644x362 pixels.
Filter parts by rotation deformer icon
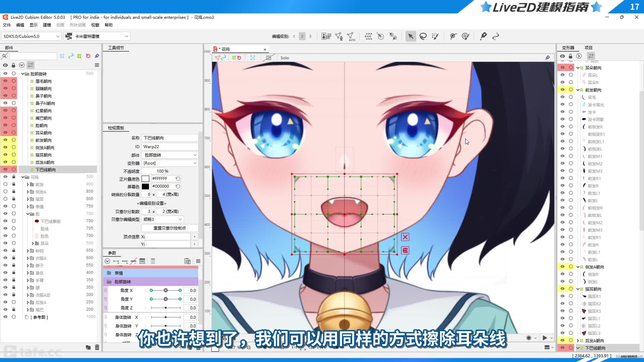coord(88,56)
